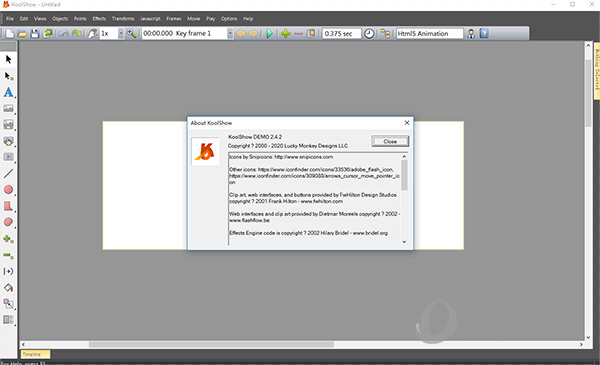Select the red circle shape tool
The height and width of the screenshot is (365, 600).
click(x=8, y=190)
